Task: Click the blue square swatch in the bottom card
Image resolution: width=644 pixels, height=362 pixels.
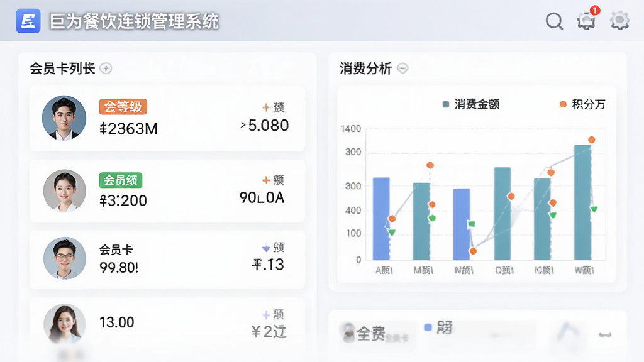Action: (428, 327)
